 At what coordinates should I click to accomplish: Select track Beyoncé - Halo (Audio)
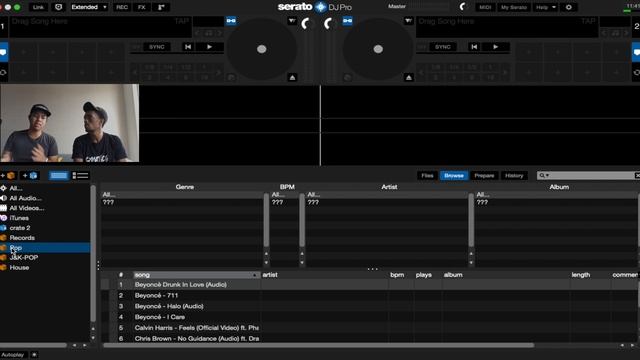tap(169, 306)
